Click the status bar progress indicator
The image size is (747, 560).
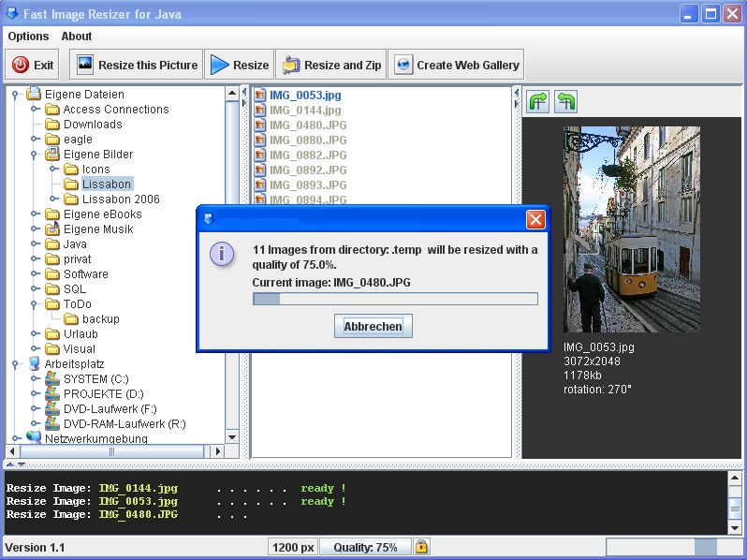(673, 547)
